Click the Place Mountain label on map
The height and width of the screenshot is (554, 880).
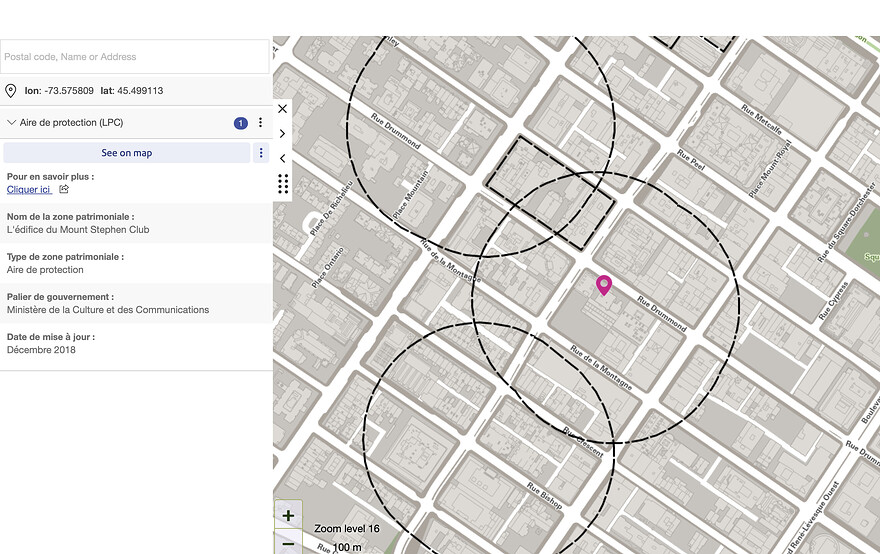click(410, 195)
